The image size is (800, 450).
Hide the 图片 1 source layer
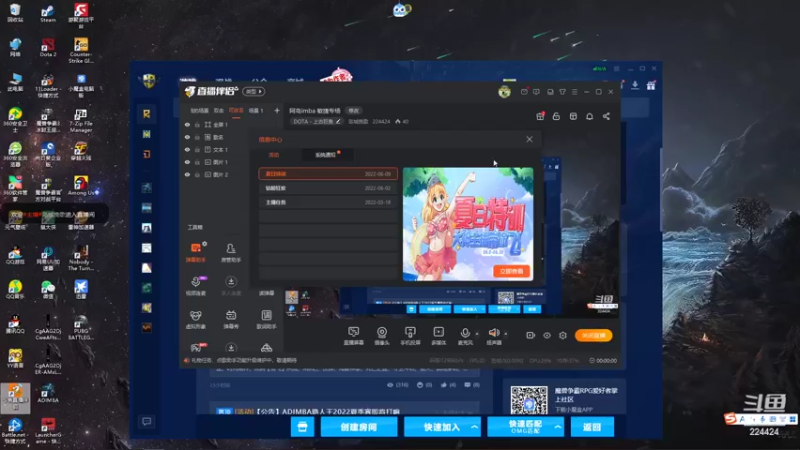pos(187,162)
